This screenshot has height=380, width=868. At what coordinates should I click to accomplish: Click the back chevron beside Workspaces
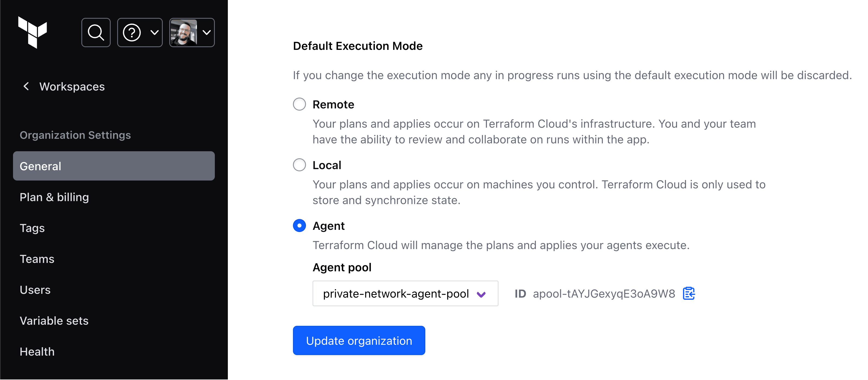[x=26, y=86]
